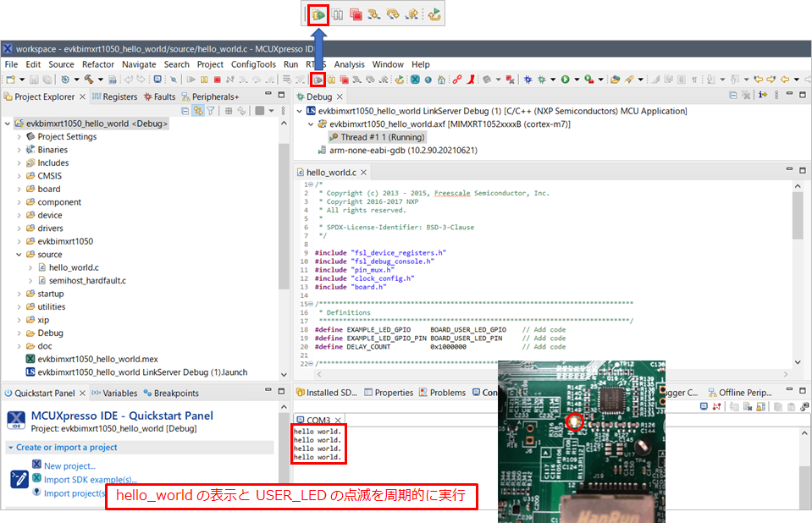
Task: Close the COM3 terminal tab
Action: [338, 420]
